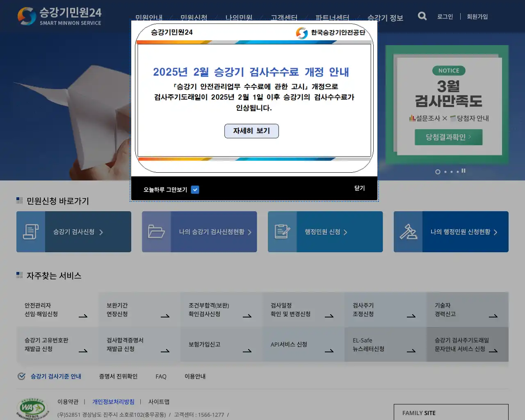525x420 pixels.
Task: Open the 승강기 정보 menu
Action: click(385, 18)
